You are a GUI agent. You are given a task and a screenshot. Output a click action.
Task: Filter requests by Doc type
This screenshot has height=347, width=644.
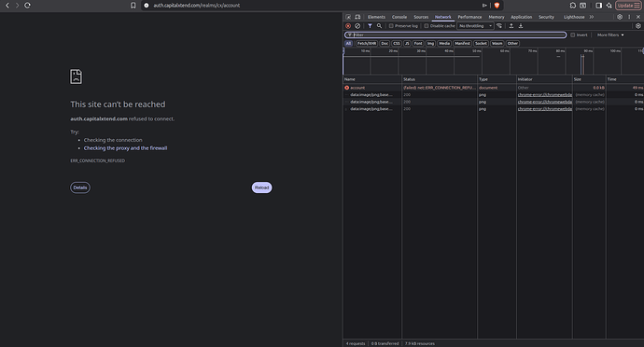[385, 43]
